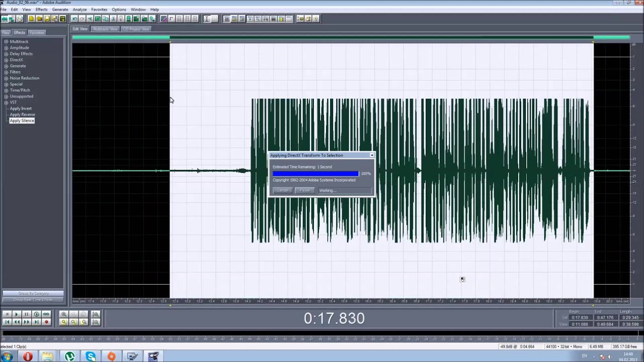The width and height of the screenshot is (644, 362).
Task: Open the Analyze menu
Action: coord(79,10)
